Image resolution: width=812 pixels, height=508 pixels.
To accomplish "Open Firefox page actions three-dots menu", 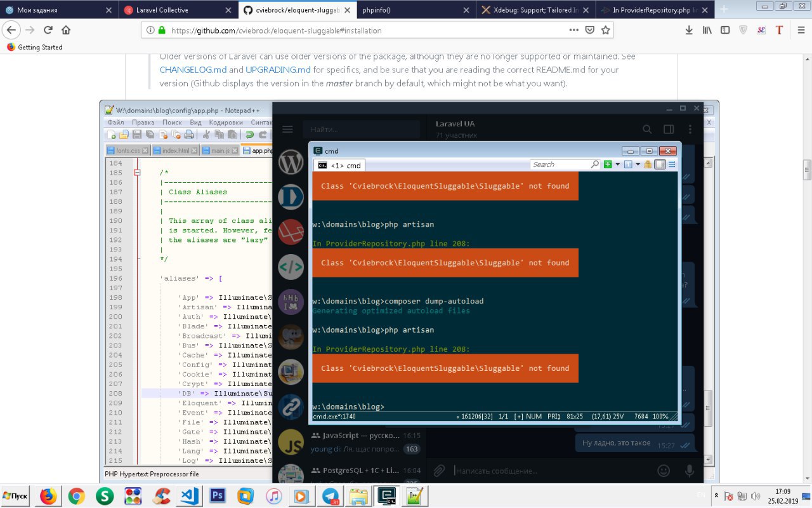I will coord(573,30).
